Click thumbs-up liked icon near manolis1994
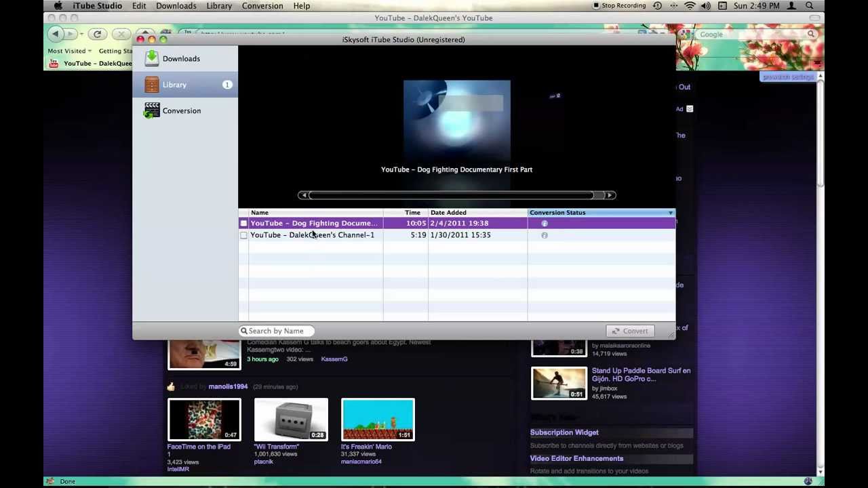Viewport: 868px width, 488px height. pyautogui.click(x=171, y=386)
